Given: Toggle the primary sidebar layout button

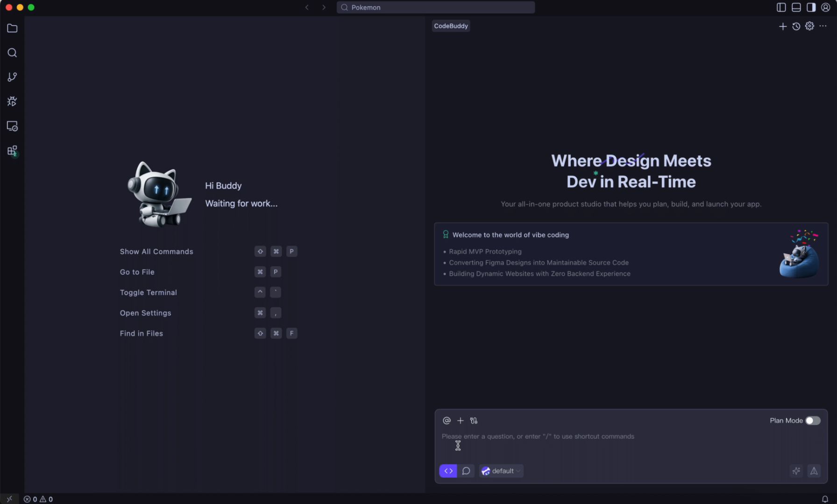Looking at the screenshot, I should (x=781, y=7).
